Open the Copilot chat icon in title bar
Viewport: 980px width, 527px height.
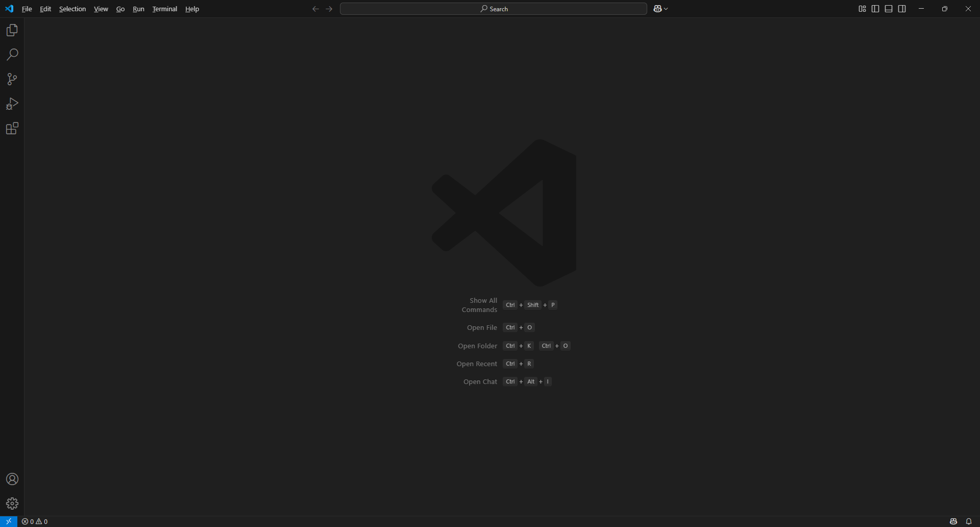click(657, 9)
